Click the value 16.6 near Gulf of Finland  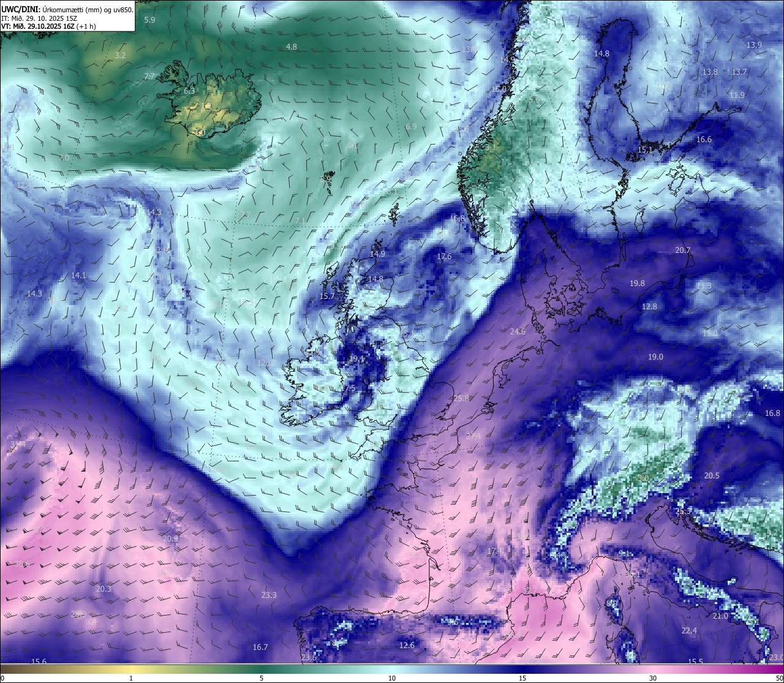[x=704, y=140]
